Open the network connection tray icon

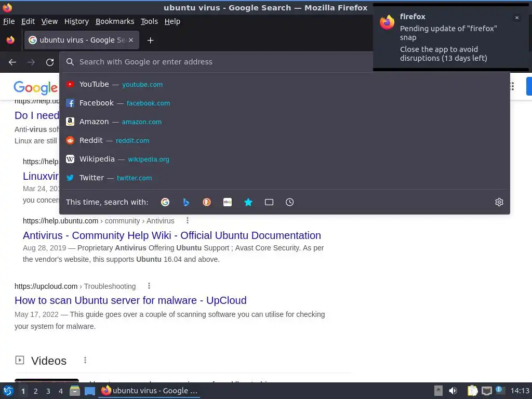[486, 391]
